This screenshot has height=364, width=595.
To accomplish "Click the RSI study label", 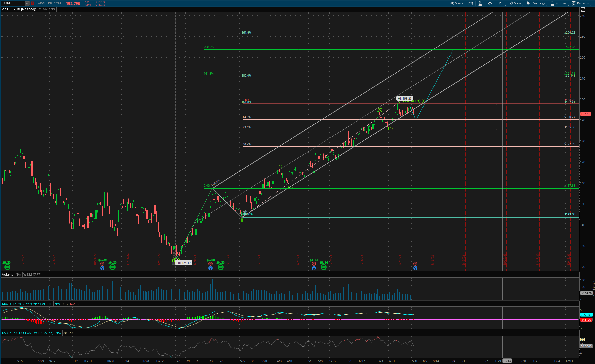I will pyautogui.click(x=28, y=333).
